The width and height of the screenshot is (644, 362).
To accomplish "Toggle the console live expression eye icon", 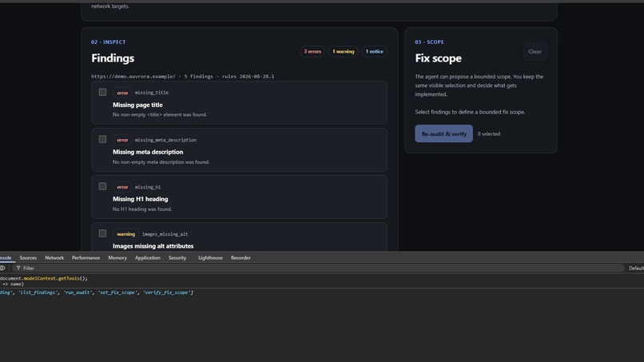I will coord(2,268).
